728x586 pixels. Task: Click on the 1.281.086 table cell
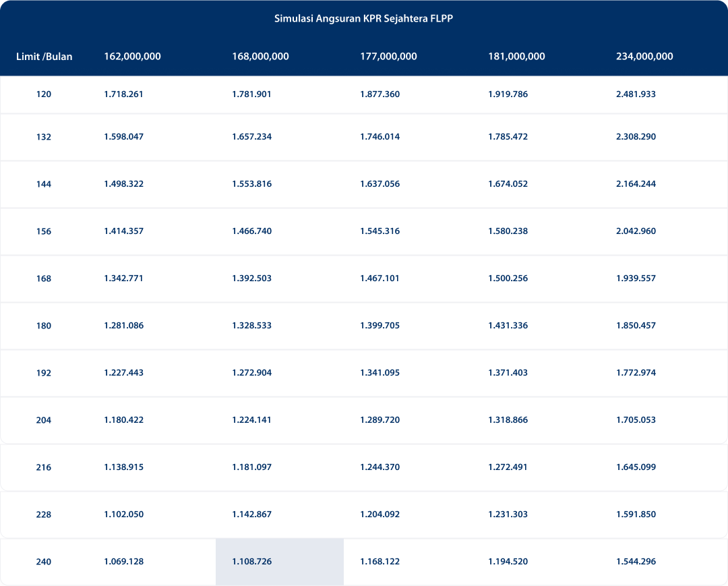pyautogui.click(x=123, y=326)
